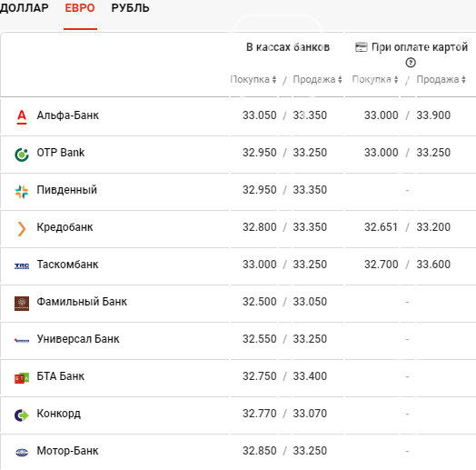Open the Универсал Банк link
Screen dimensions: 476x470
tap(78, 339)
